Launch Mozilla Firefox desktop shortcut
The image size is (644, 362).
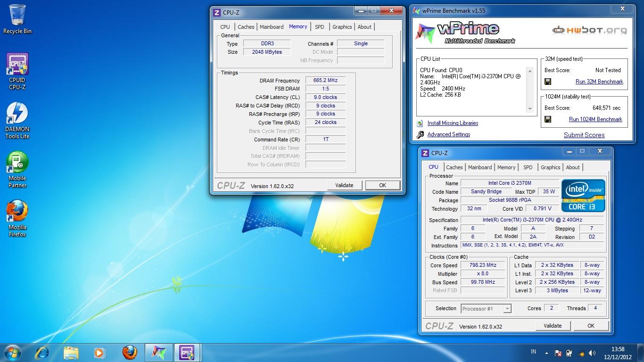click(x=17, y=218)
